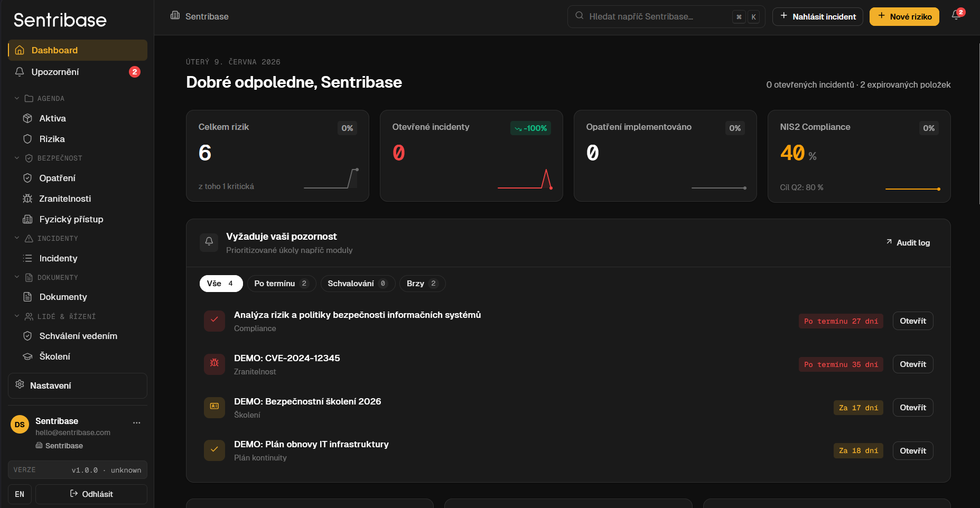Select the Schvalování filter tab

tap(358, 284)
